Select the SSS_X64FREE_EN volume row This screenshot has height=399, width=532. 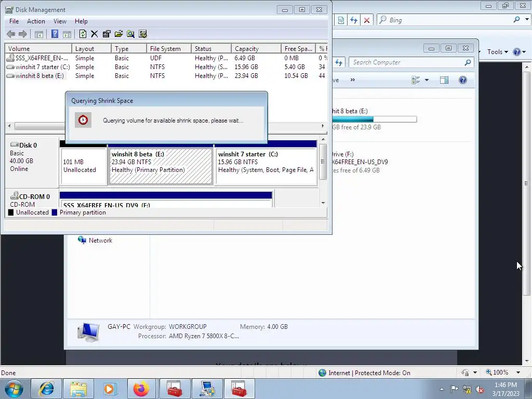coord(166,58)
